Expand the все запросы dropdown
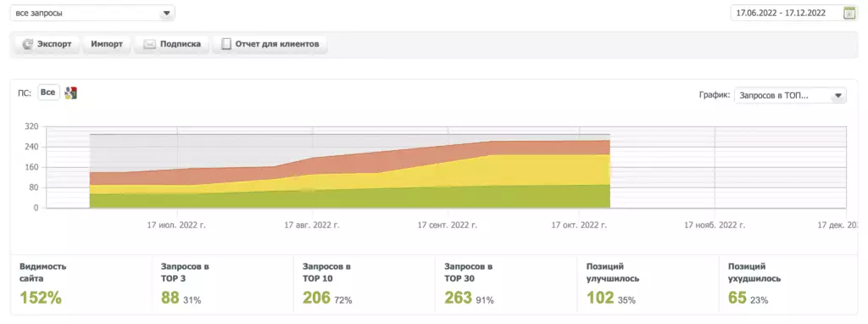 tap(92, 14)
